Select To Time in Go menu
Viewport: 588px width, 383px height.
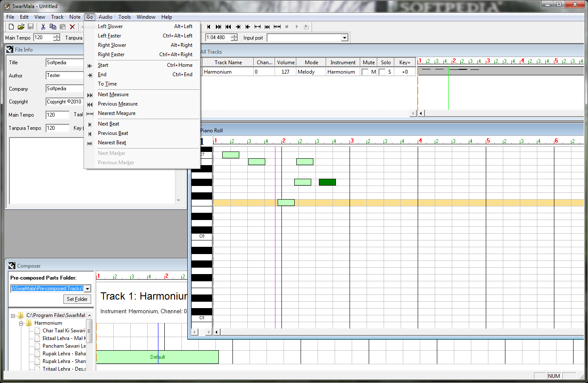[x=142, y=84]
